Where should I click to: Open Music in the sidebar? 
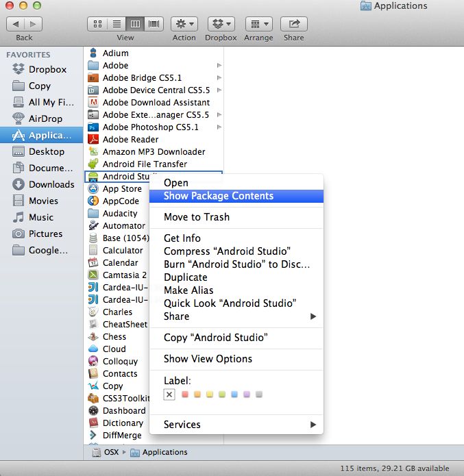[41, 217]
